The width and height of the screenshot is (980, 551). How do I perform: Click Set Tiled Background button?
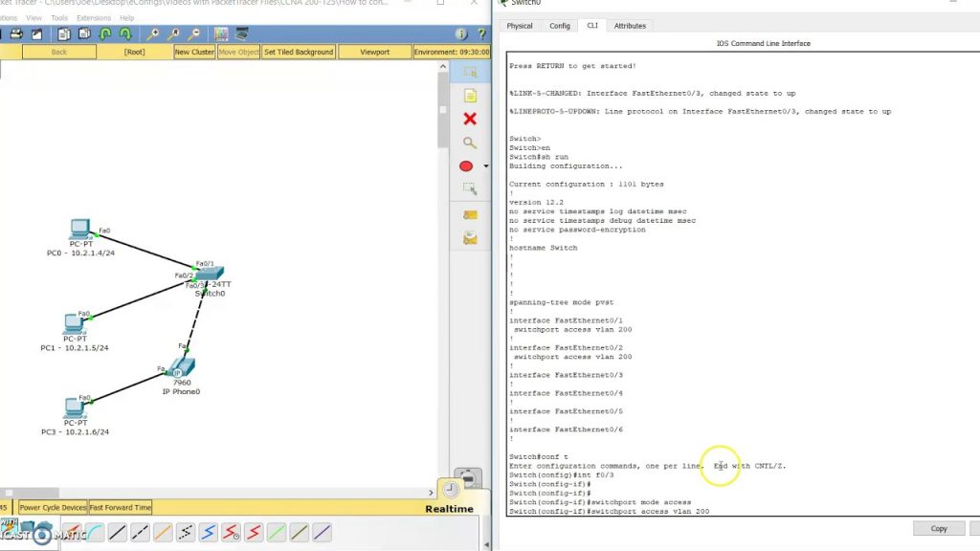click(299, 52)
